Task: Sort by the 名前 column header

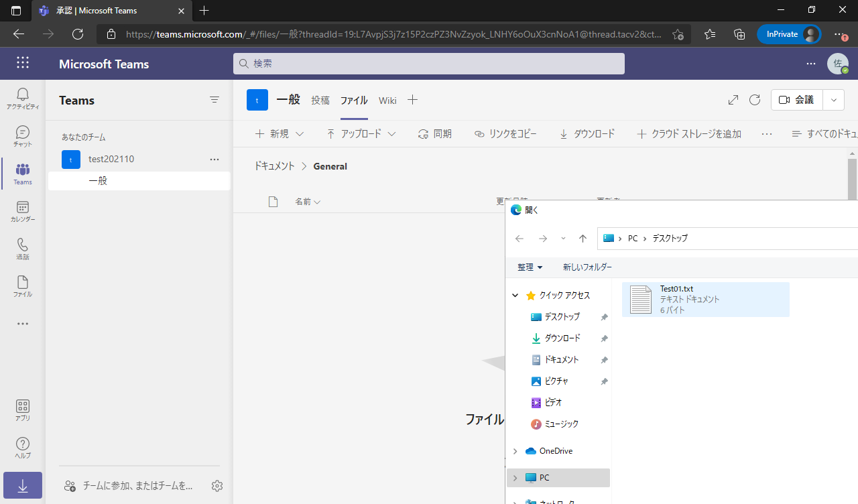Action: tap(308, 202)
